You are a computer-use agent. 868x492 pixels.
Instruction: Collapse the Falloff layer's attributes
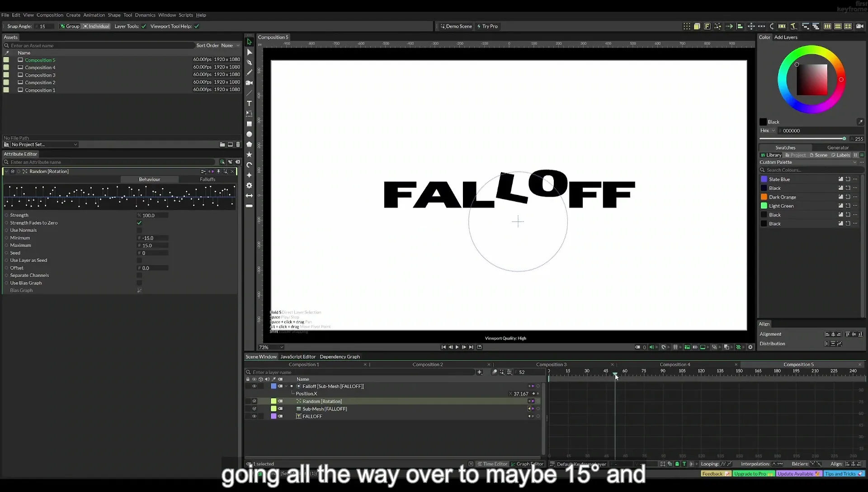click(286, 386)
